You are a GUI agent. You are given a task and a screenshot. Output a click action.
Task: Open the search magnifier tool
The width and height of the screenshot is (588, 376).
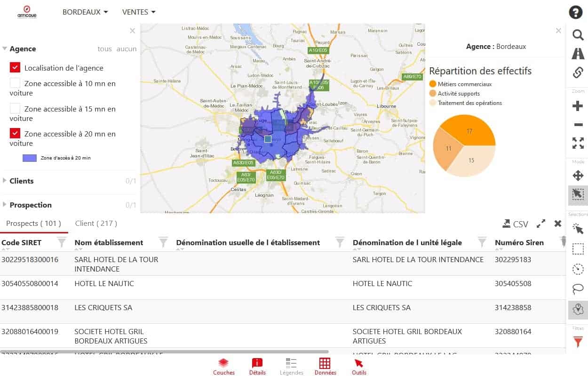tap(578, 35)
